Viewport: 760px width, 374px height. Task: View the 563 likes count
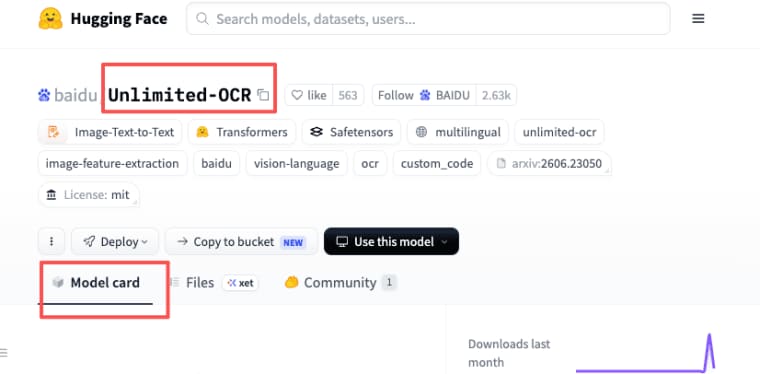pyautogui.click(x=348, y=95)
